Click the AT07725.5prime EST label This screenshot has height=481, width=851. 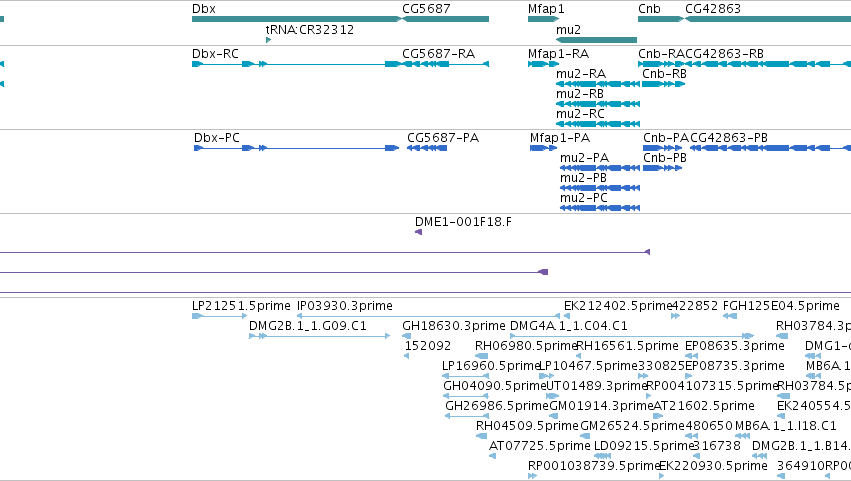click(x=539, y=447)
